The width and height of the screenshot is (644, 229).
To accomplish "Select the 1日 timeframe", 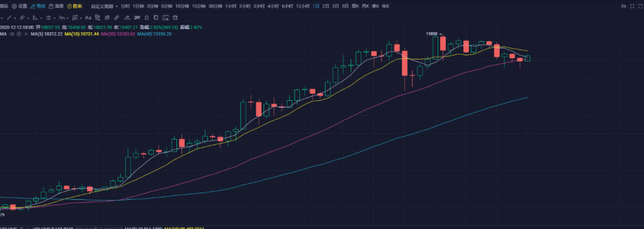I will (316, 6).
